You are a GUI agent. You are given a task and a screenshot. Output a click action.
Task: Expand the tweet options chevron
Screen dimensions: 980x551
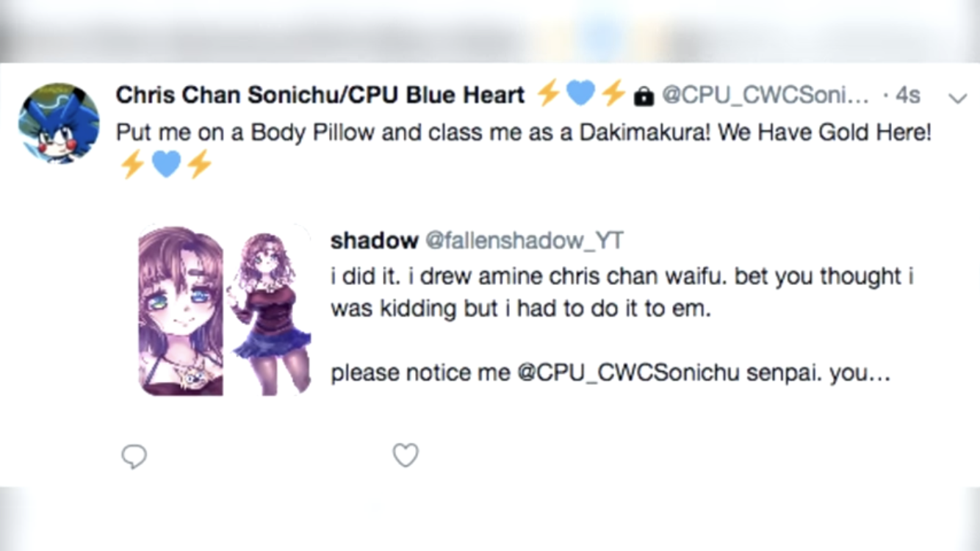pyautogui.click(x=957, y=98)
